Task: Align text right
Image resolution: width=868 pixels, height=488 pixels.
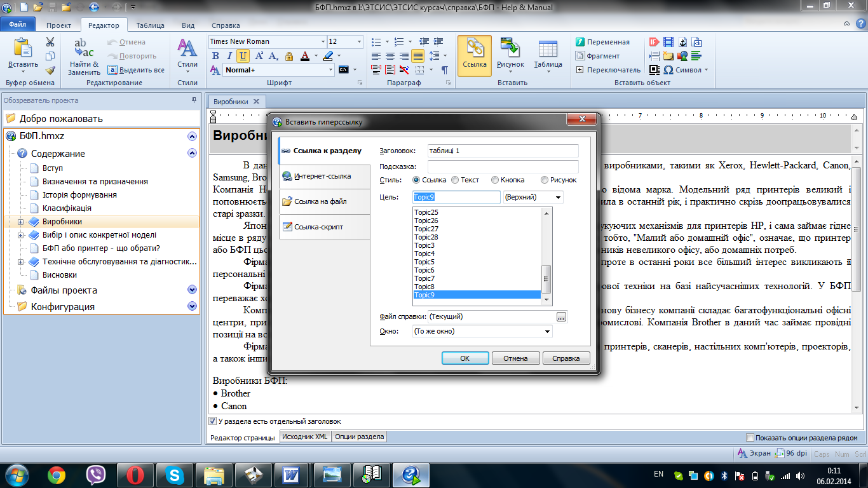Action: pos(403,56)
